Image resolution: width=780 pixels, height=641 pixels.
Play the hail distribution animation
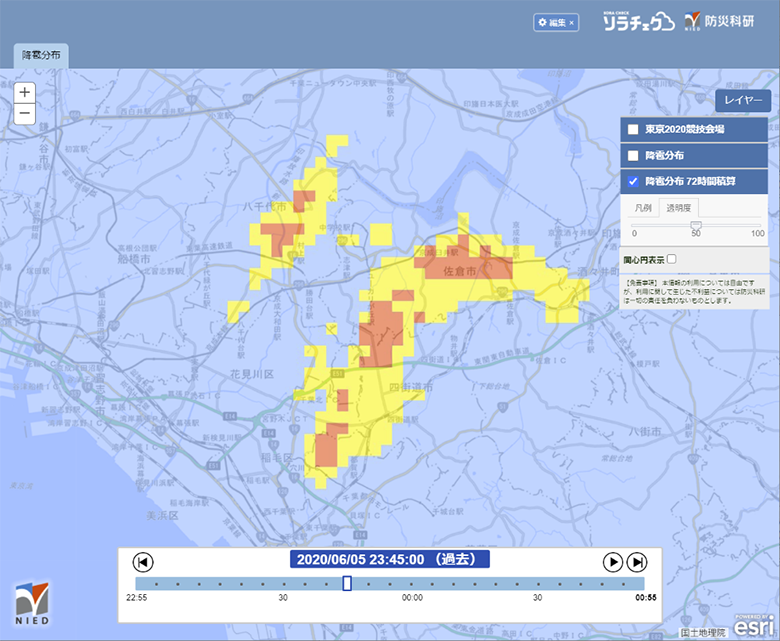click(613, 562)
